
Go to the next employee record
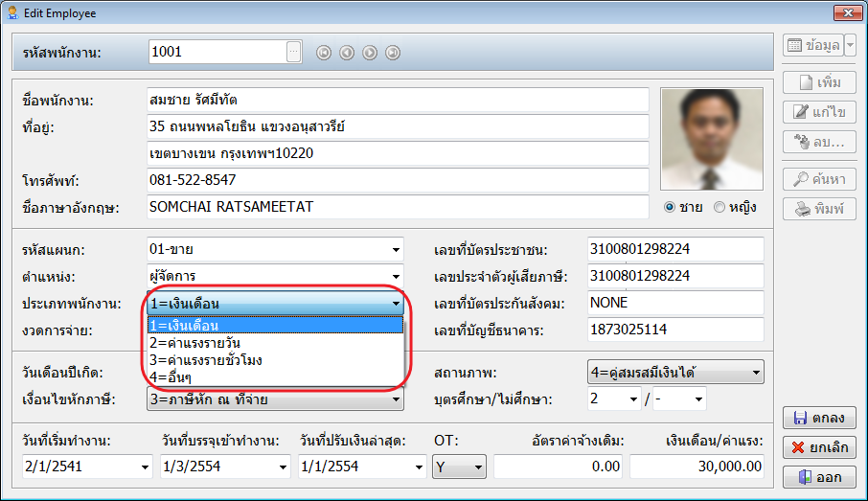370,52
